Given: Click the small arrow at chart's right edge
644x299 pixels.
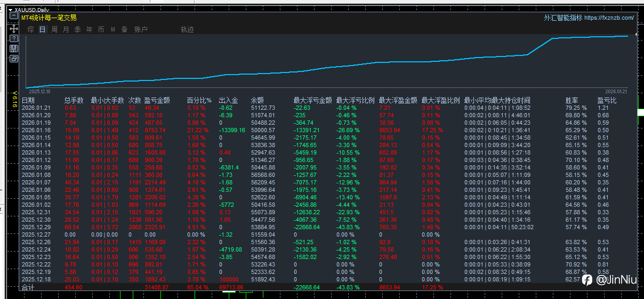Looking at the screenshot, I should tap(637, 35).
